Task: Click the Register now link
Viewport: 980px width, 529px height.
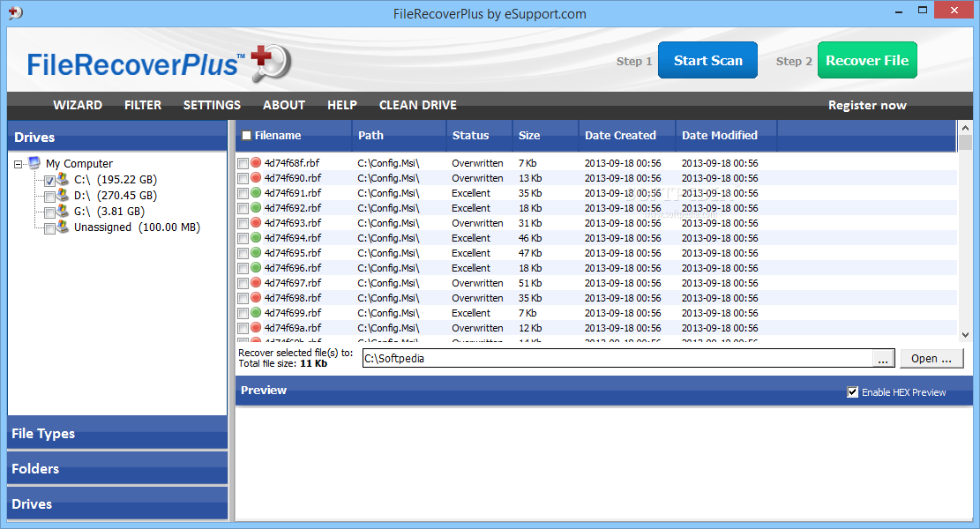Action: click(867, 105)
